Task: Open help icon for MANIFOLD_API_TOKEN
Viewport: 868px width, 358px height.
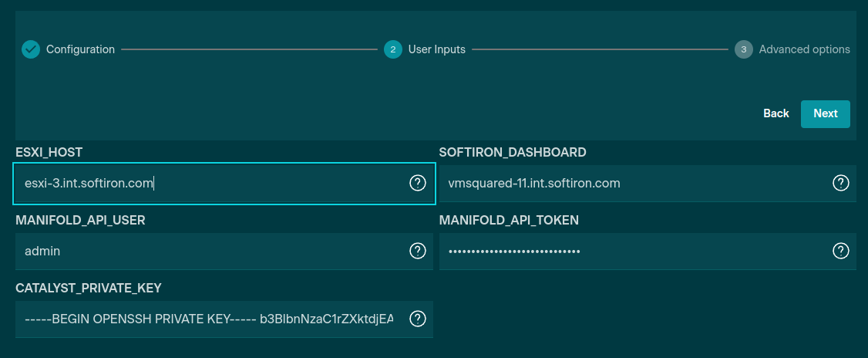Action: pos(841,251)
